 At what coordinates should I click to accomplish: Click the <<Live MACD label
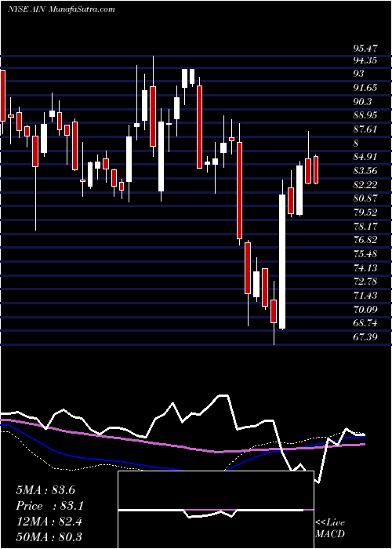[330, 529]
